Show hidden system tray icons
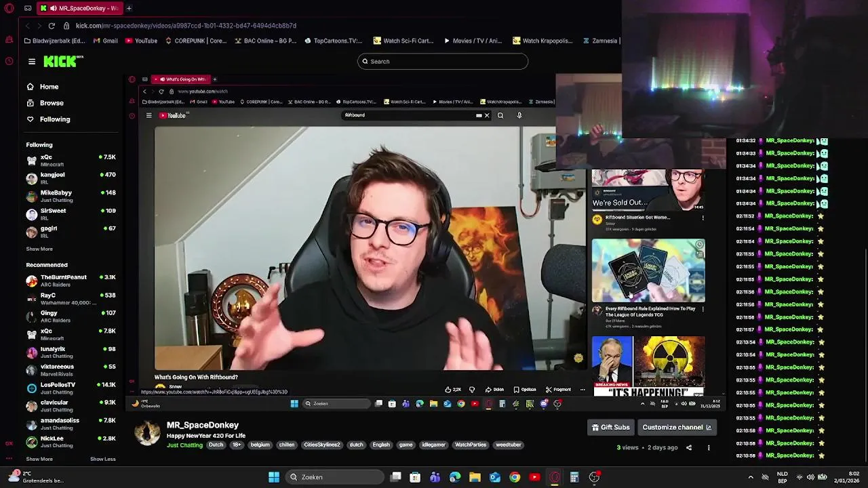Viewport: 868px width, 488px height. (751, 477)
